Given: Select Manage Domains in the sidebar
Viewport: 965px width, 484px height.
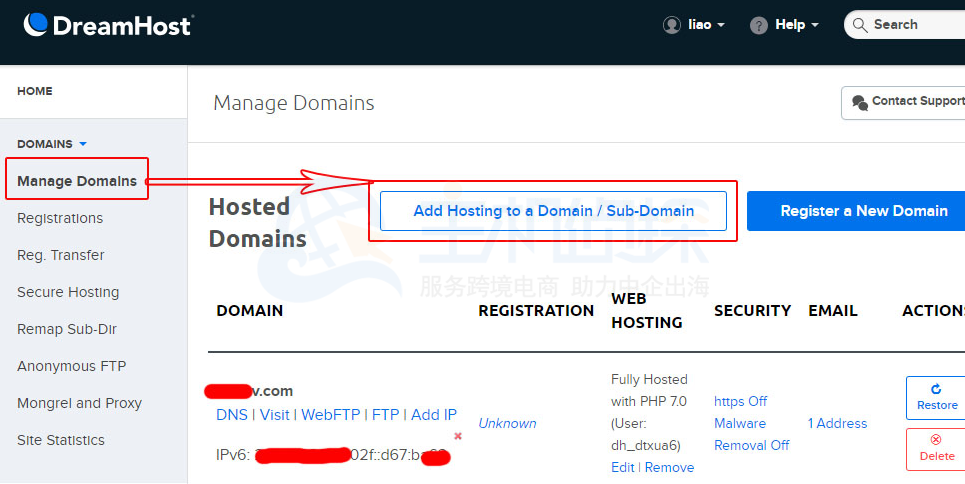Looking at the screenshot, I should coord(77,181).
